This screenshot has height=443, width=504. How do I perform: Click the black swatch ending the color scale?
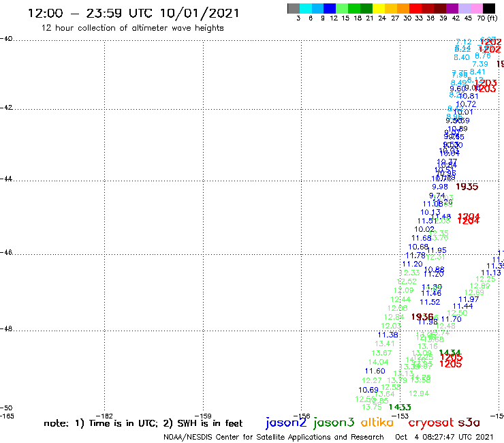pos(489,8)
